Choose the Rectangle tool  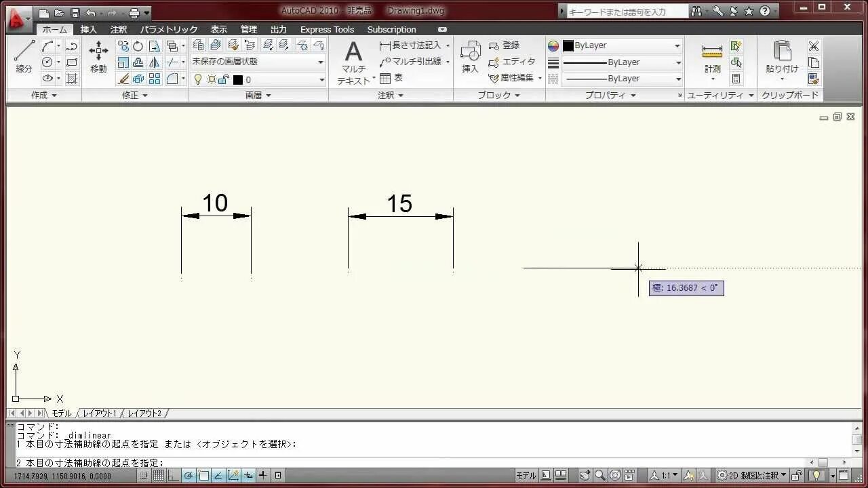click(x=72, y=62)
